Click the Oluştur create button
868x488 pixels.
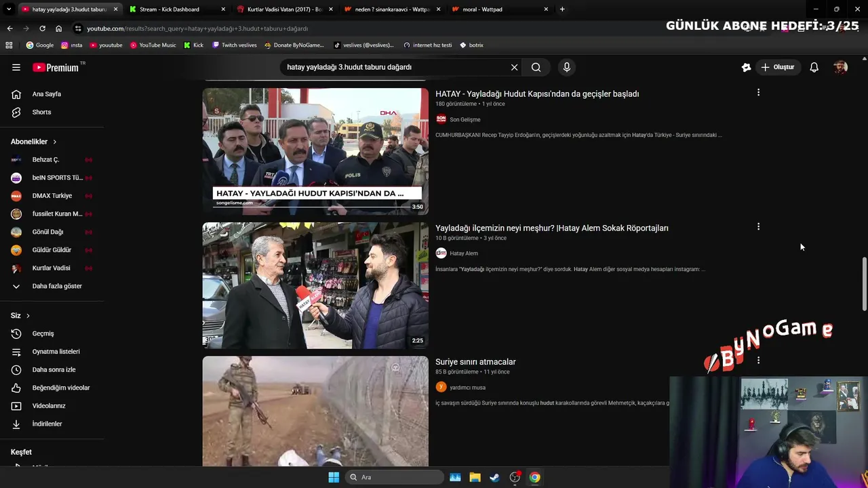coord(777,67)
